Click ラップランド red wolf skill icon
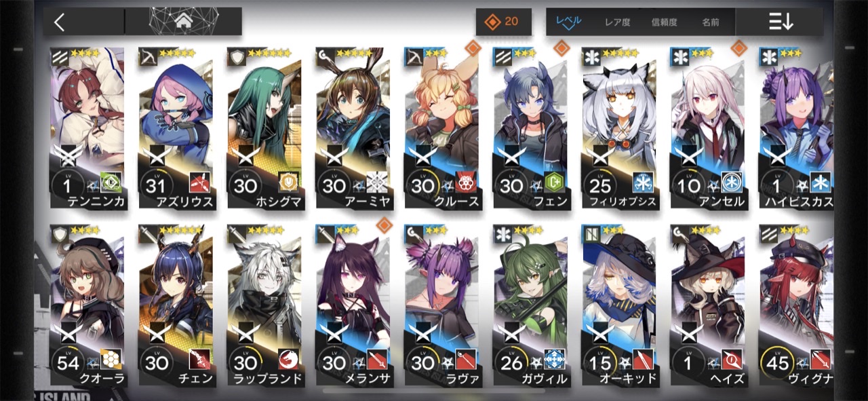 tap(288, 360)
